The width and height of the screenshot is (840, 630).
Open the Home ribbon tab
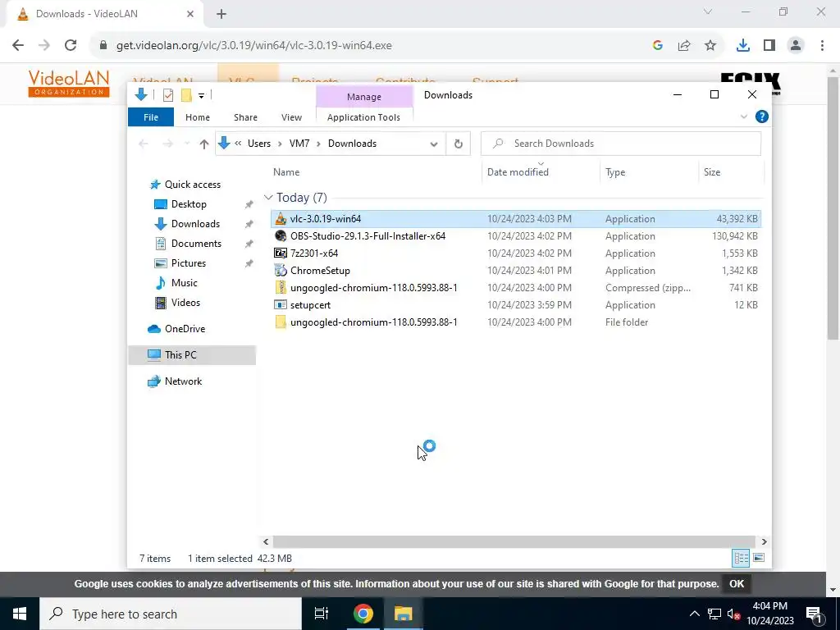pos(198,117)
